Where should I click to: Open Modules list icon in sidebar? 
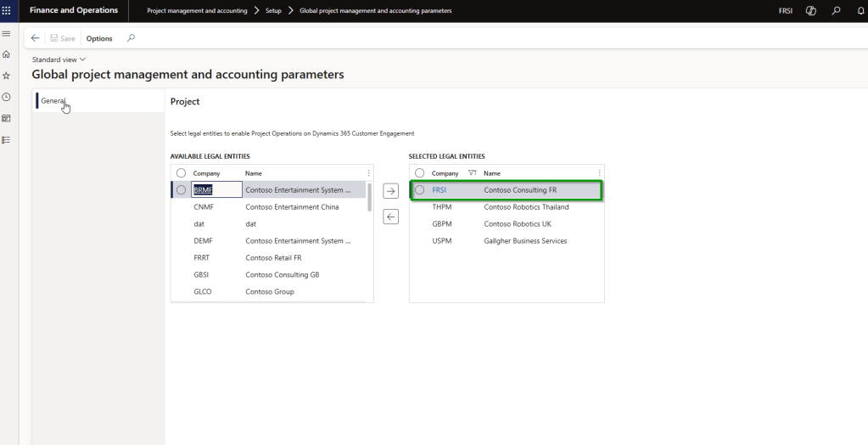pyautogui.click(x=7, y=139)
